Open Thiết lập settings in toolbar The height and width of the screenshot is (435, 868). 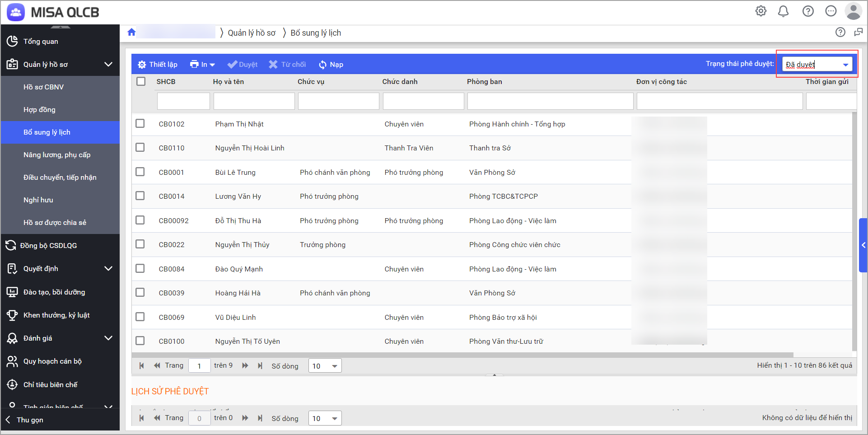[158, 65]
